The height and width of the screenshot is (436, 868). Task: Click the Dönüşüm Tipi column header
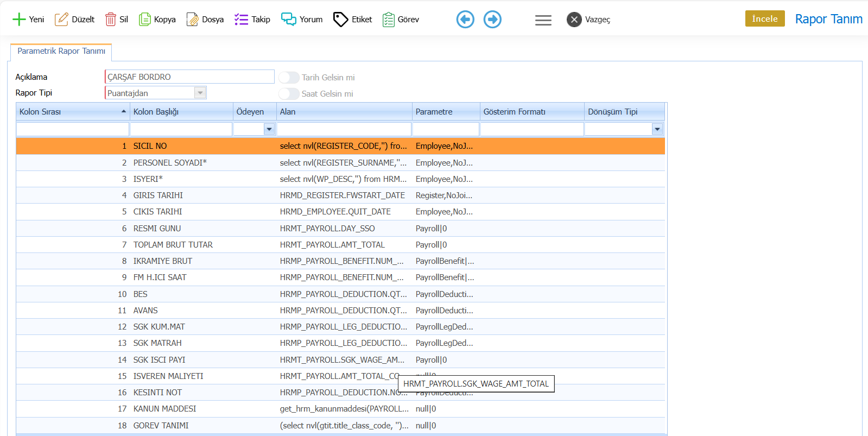point(624,112)
